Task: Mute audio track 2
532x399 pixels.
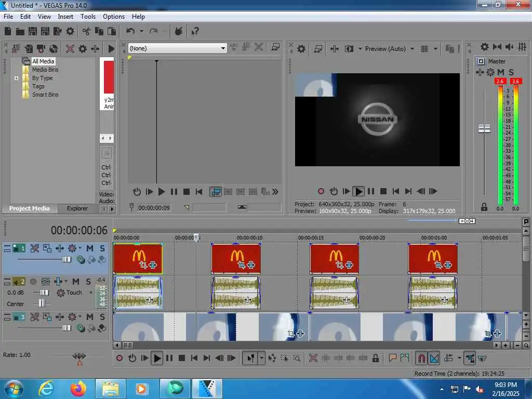Action: pos(76,282)
